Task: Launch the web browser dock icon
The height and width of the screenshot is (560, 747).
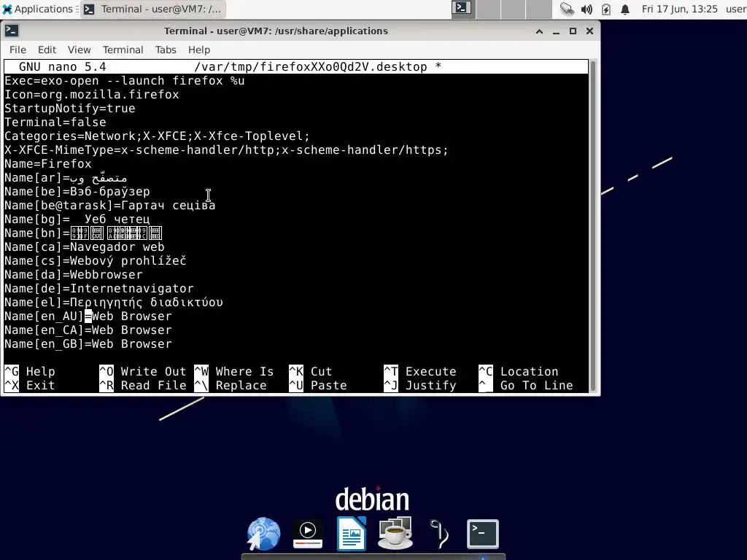Action: tap(263, 534)
